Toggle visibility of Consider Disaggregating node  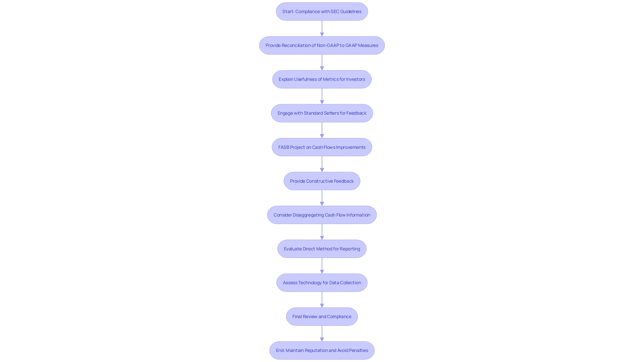tap(322, 215)
